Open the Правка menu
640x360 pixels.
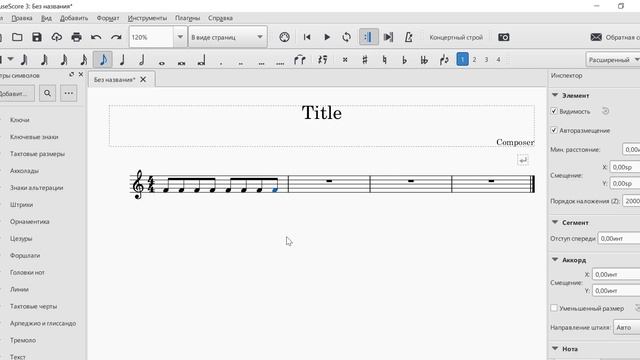(22, 18)
